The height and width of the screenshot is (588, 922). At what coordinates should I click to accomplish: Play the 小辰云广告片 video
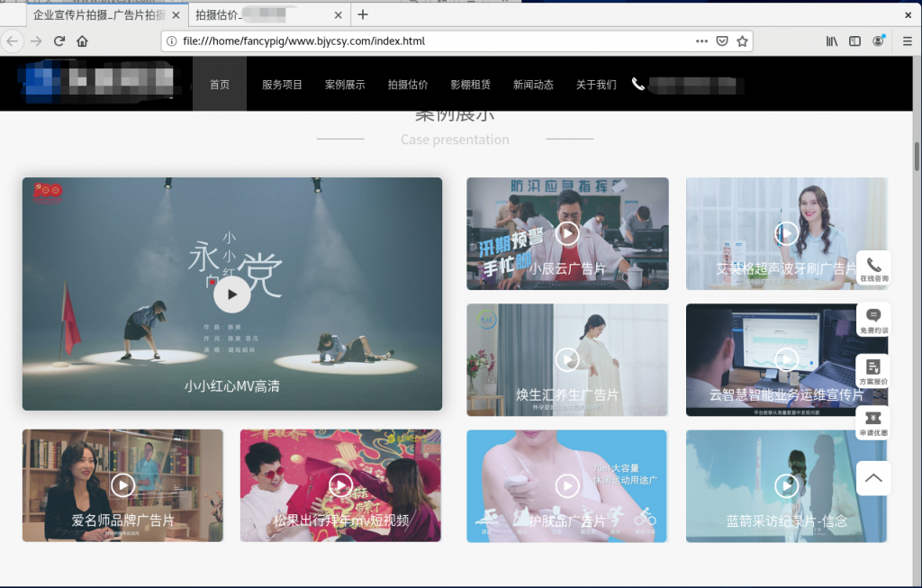click(567, 233)
